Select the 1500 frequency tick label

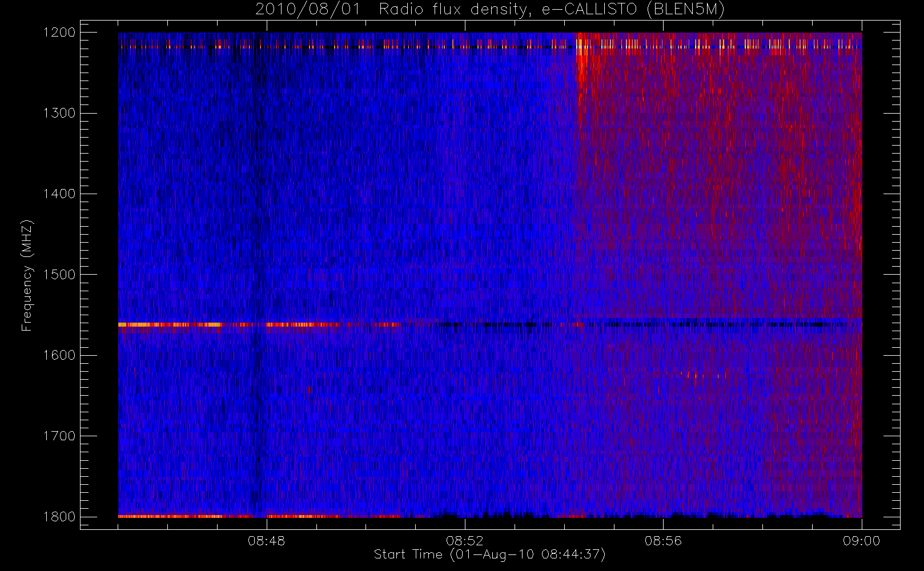(59, 275)
